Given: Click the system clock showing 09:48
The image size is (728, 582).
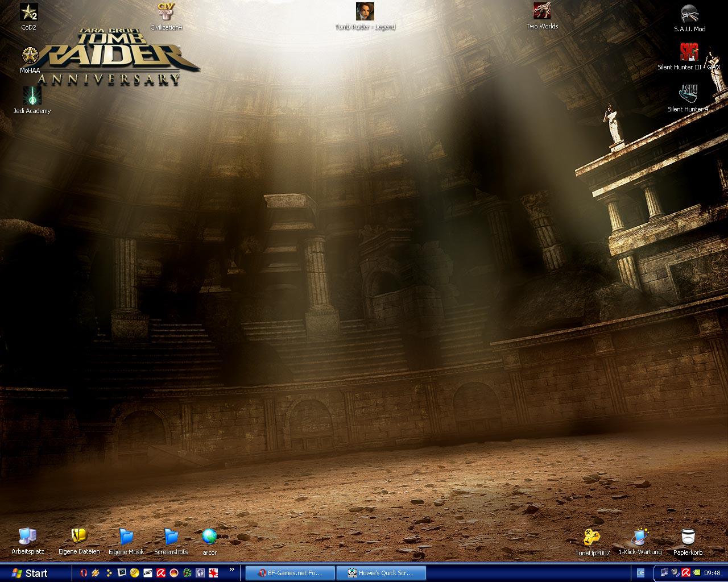Looking at the screenshot, I should click(x=712, y=573).
